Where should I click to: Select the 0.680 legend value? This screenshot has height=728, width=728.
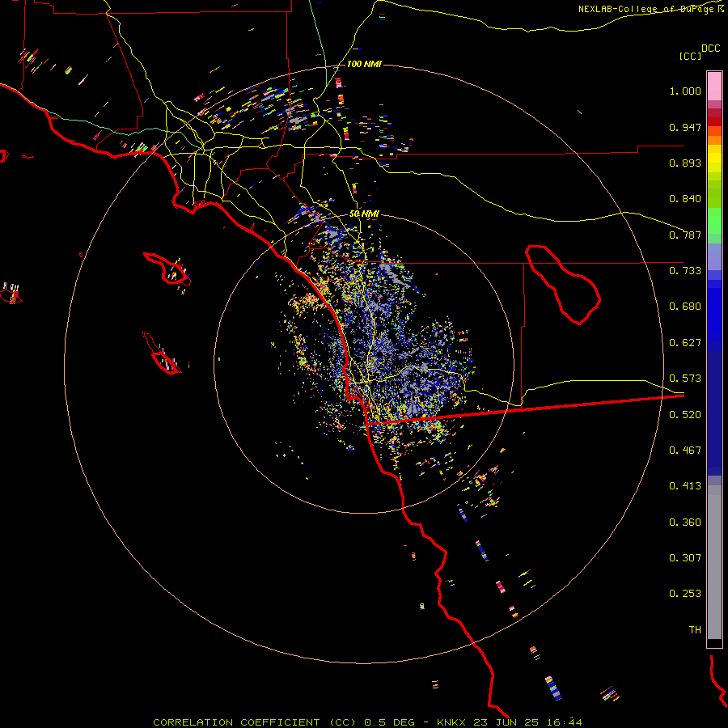(x=685, y=307)
